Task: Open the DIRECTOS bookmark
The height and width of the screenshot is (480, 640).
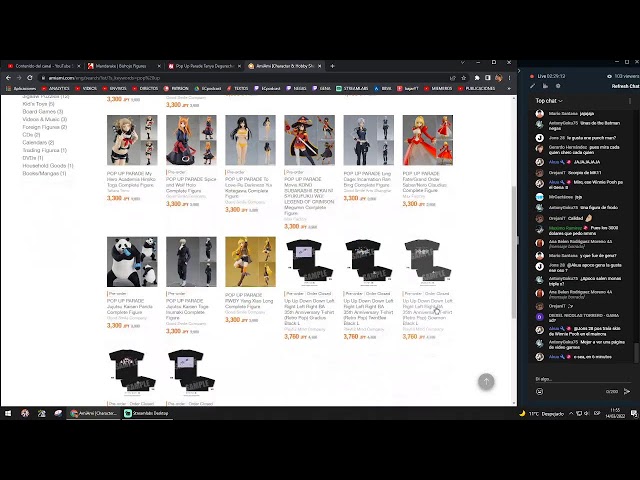Action: (x=145, y=88)
